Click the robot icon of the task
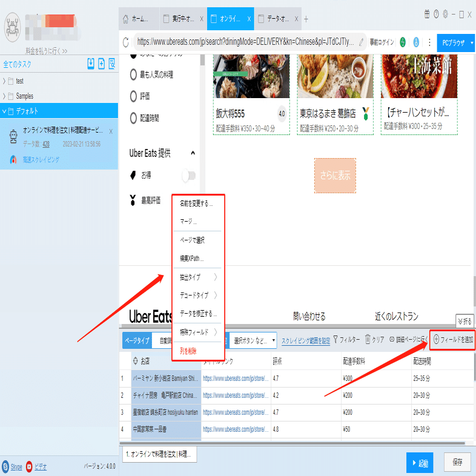Image resolution: width=476 pixels, height=476 pixels. click(x=13, y=137)
